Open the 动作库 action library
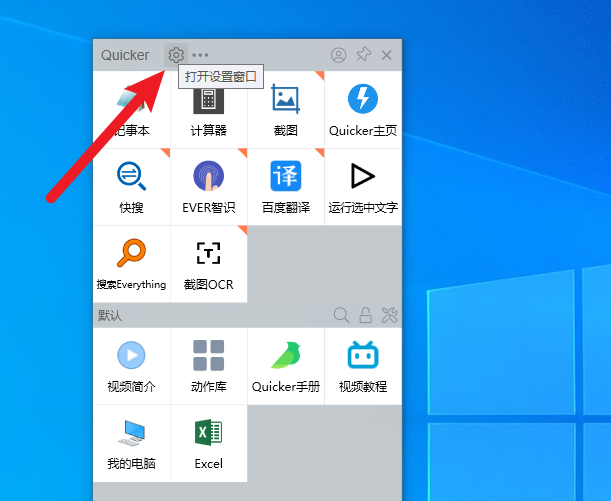This screenshot has width=611, height=501. pos(209,366)
